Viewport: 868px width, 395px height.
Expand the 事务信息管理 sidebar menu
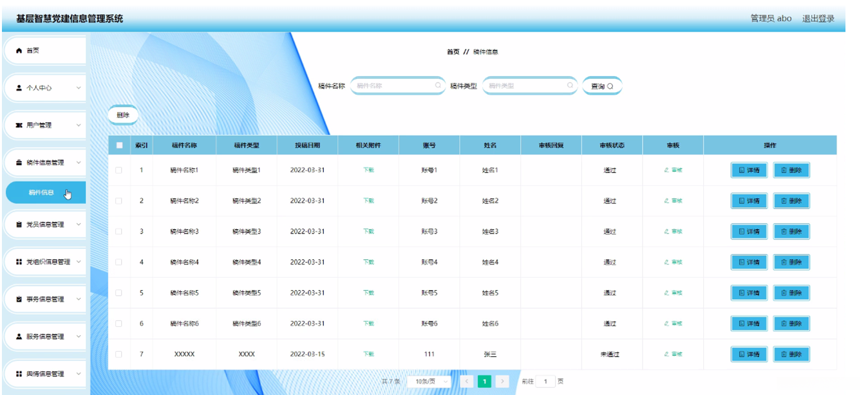(45, 299)
